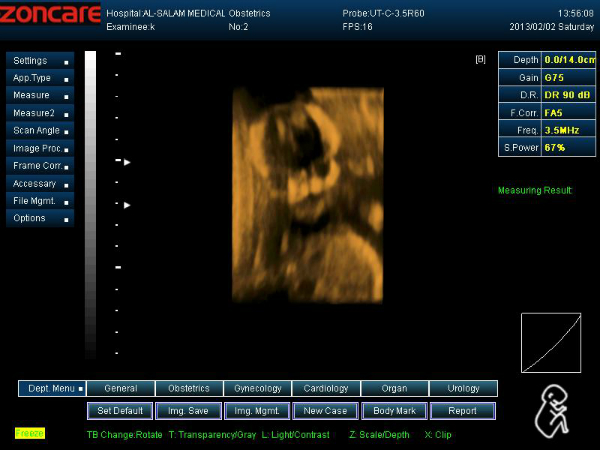Start a New Case

(x=325, y=411)
